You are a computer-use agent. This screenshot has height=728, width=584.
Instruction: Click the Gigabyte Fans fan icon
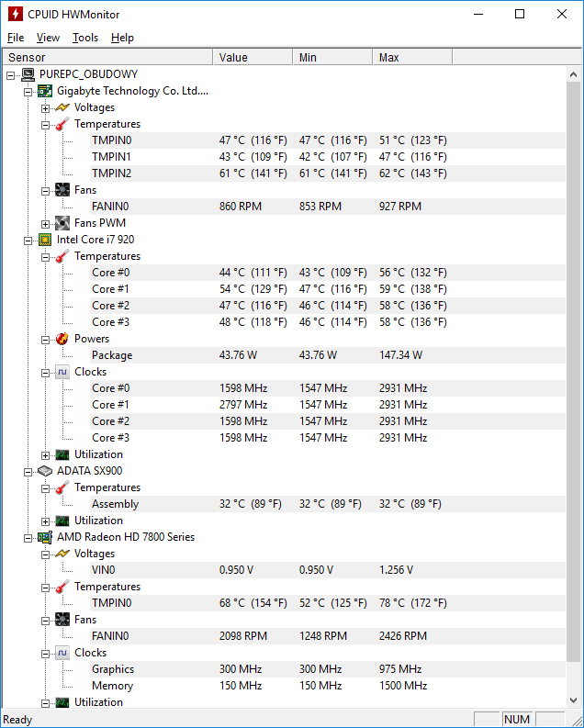(x=62, y=190)
